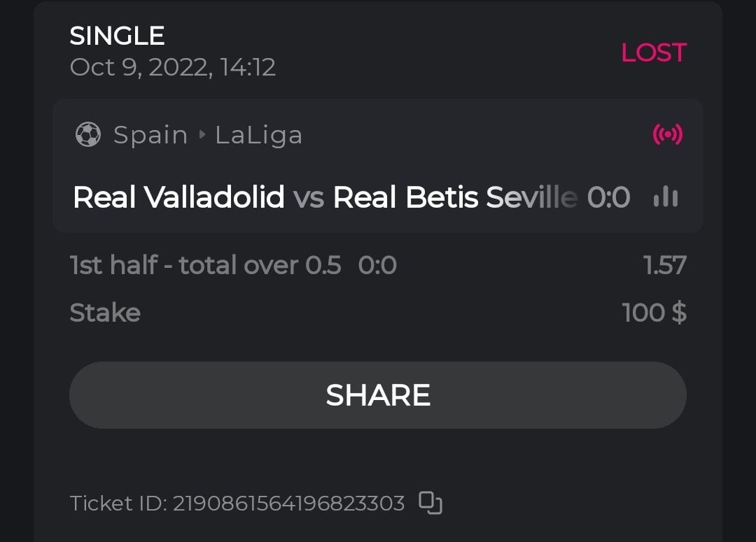
Task: Tap the 1st half total over 0.5 selection
Action: [x=205, y=266]
